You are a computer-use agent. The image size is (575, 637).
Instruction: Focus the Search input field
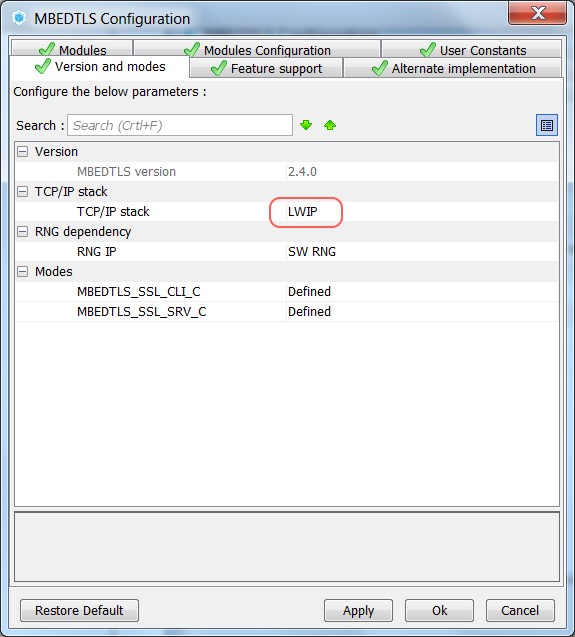pos(180,125)
